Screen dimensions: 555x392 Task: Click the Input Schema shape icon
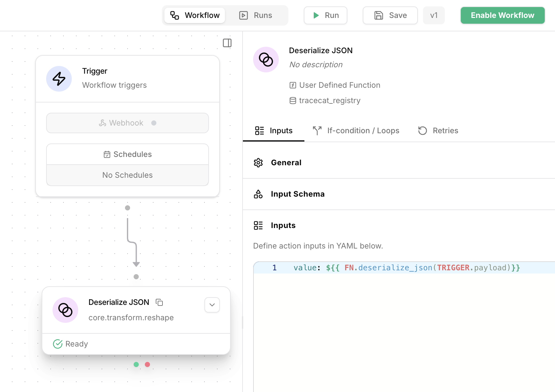pos(258,194)
